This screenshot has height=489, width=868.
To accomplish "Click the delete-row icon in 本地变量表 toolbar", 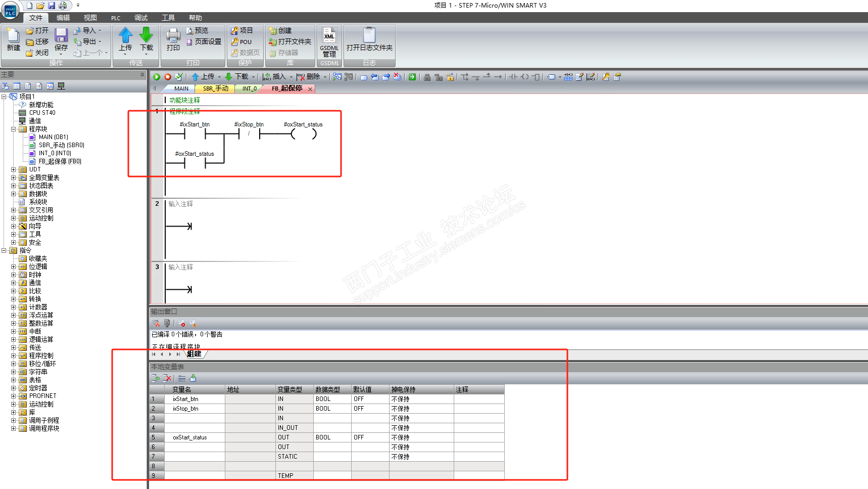I will [167, 378].
